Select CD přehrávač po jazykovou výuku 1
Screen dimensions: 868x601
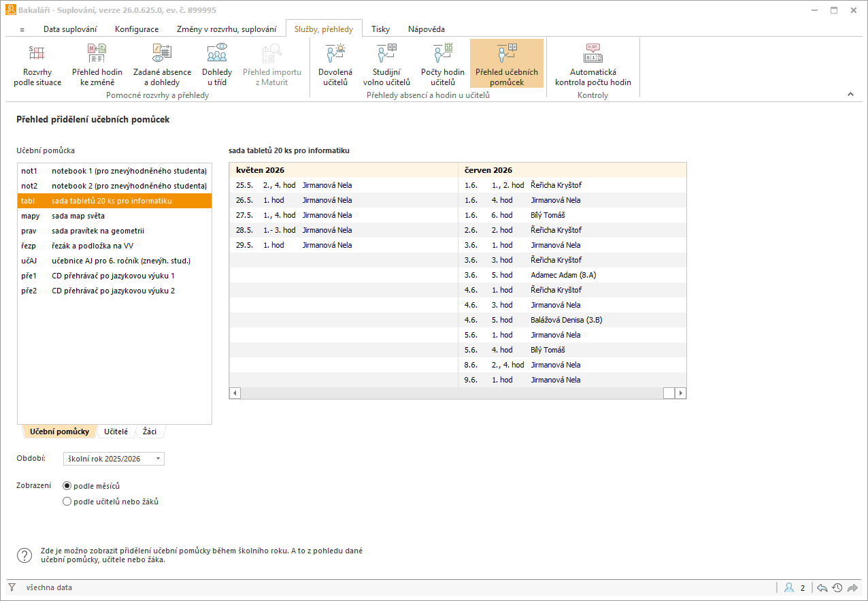click(114, 276)
